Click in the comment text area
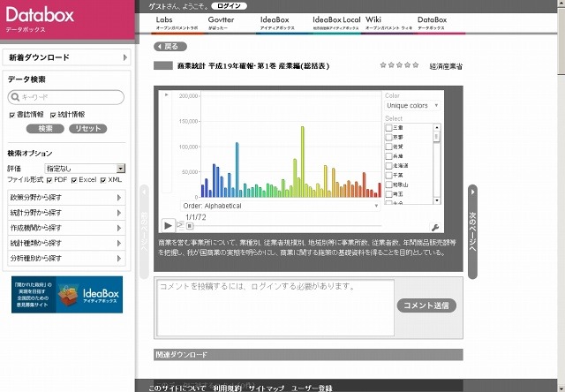 (275, 308)
